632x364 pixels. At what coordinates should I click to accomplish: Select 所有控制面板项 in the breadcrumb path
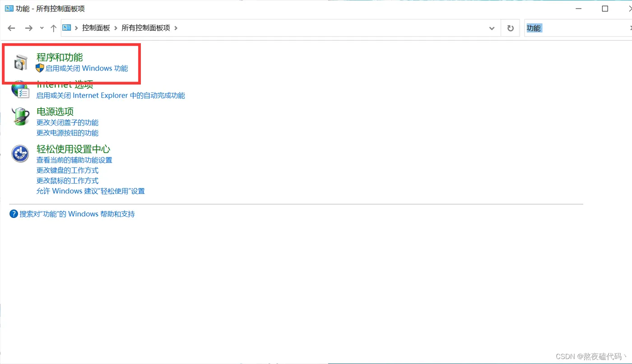click(x=146, y=28)
